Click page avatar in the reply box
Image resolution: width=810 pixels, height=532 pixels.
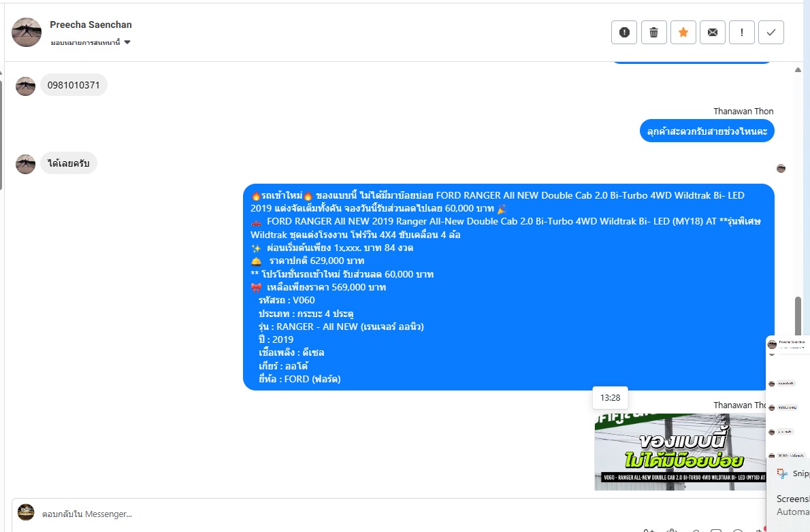[x=26, y=512]
